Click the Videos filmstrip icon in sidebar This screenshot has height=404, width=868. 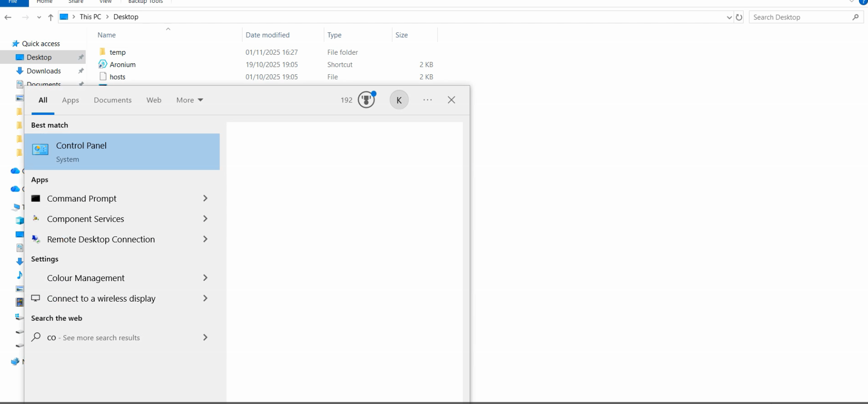coord(20,302)
